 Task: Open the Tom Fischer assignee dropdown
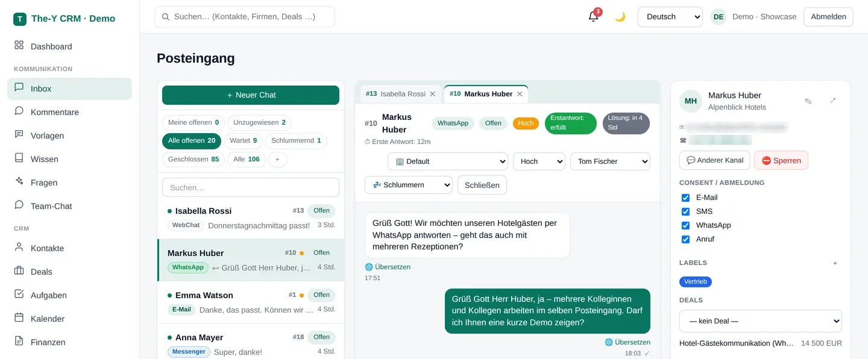tap(610, 161)
